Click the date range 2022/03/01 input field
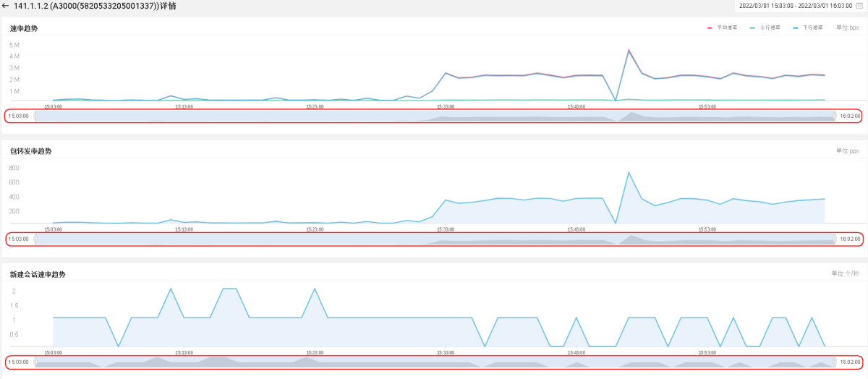The image size is (868, 379). (796, 6)
